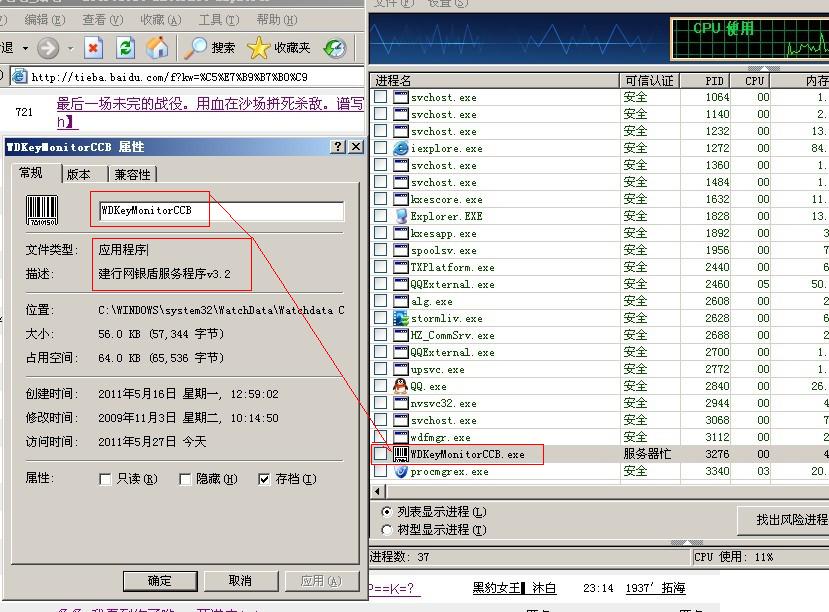Click the IE History icon
The height and width of the screenshot is (612, 829).
pyautogui.click(x=335, y=48)
